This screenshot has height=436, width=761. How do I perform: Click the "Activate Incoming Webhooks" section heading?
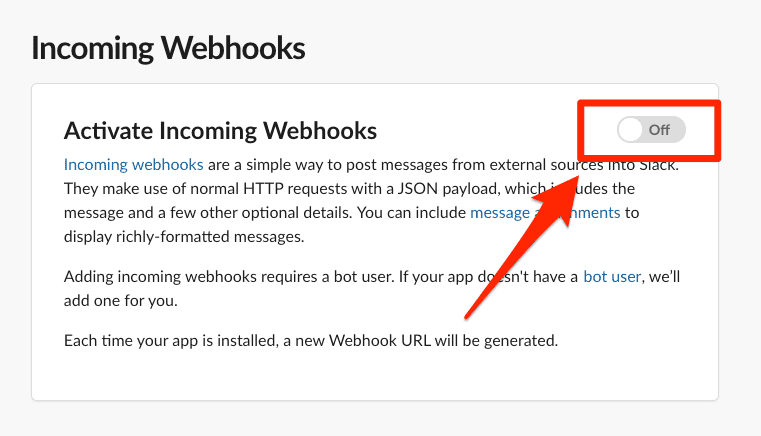click(x=220, y=131)
